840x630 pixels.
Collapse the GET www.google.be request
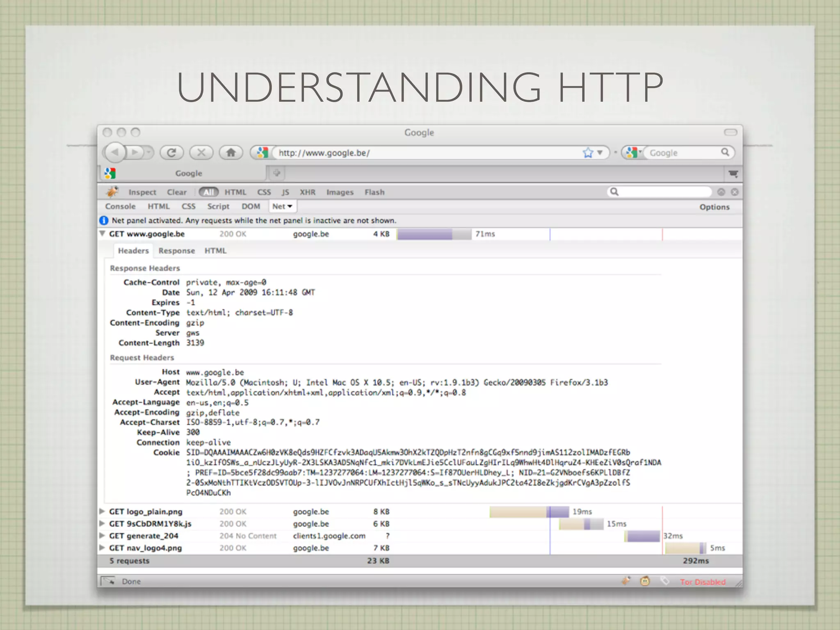coord(102,233)
